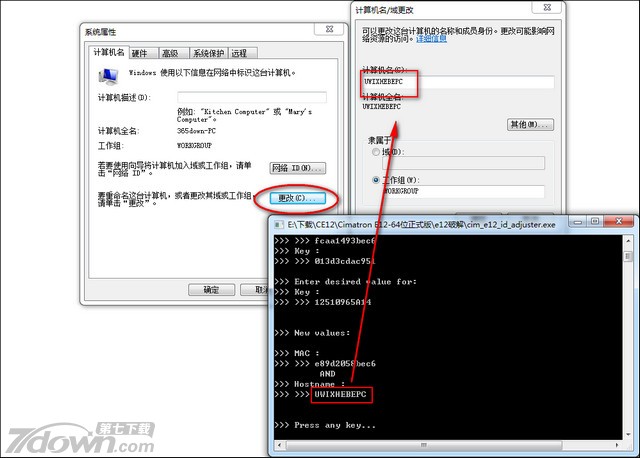Click the 更改(C)... button
640x458 pixels.
tap(297, 198)
